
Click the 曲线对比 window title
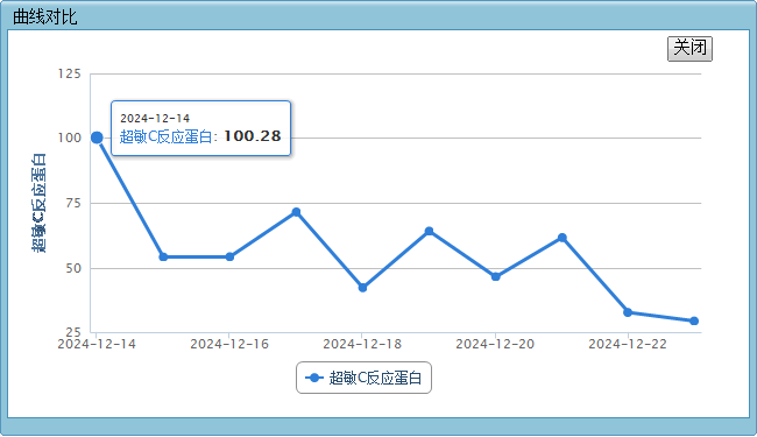(x=45, y=17)
